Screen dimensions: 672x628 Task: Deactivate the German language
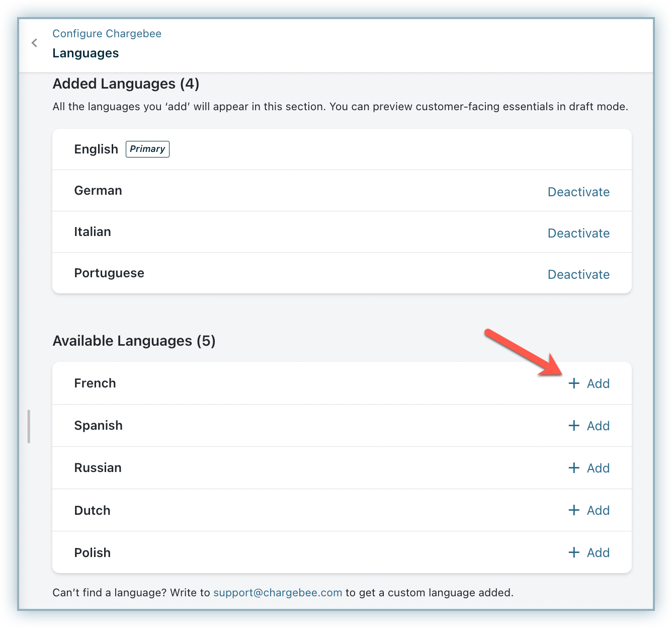578,192
